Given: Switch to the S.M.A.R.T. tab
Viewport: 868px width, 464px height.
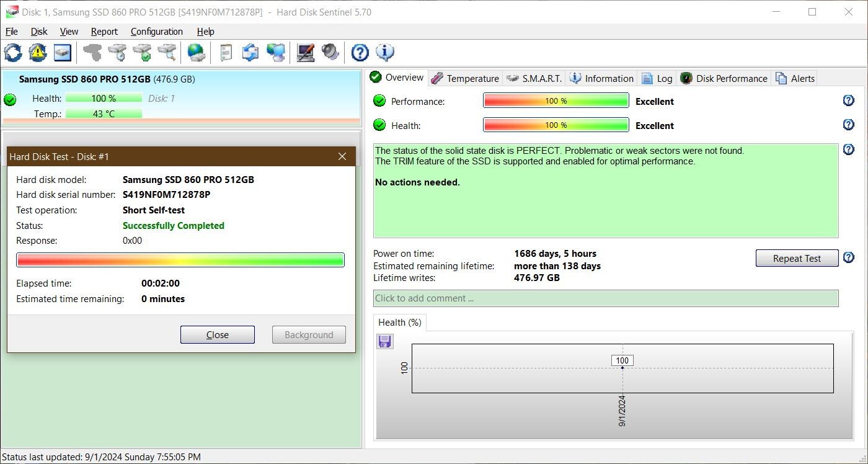Looking at the screenshot, I should tap(534, 78).
